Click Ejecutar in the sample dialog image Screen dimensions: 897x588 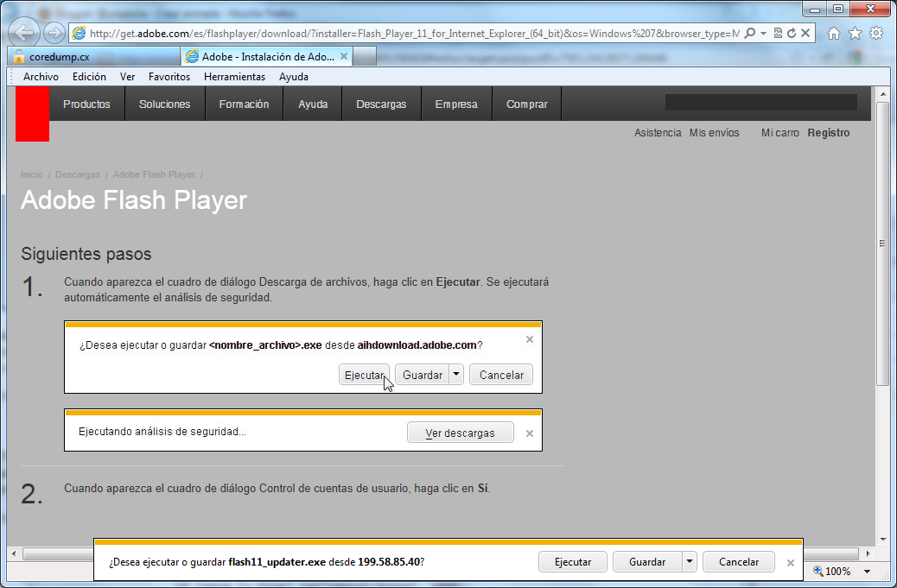[364, 375]
